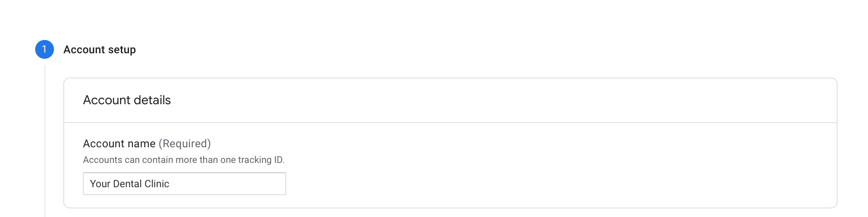Select the "Account setup" step title
This screenshot has height=217, width=868.
[x=99, y=50]
